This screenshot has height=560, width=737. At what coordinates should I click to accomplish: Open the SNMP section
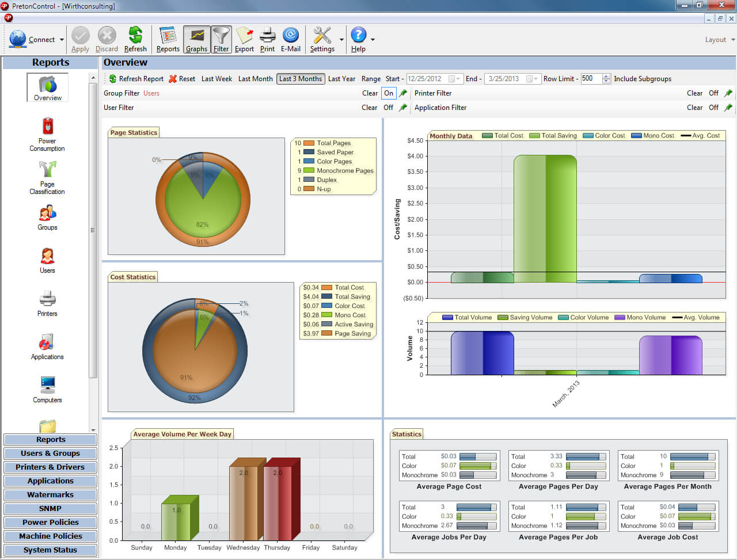pyautogui.click(x=50, y=509)
